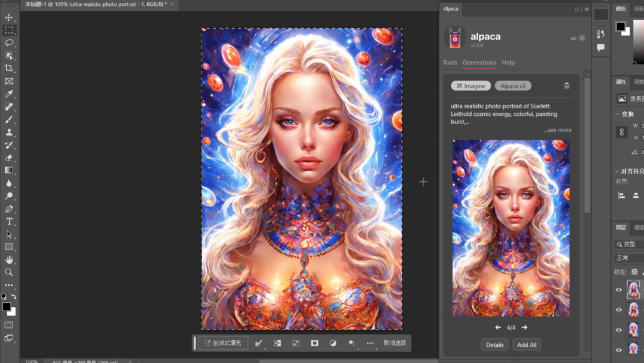This screenshot has width=644, height=363.
Task: Pick the Crop tool
Action: point(9,68)
